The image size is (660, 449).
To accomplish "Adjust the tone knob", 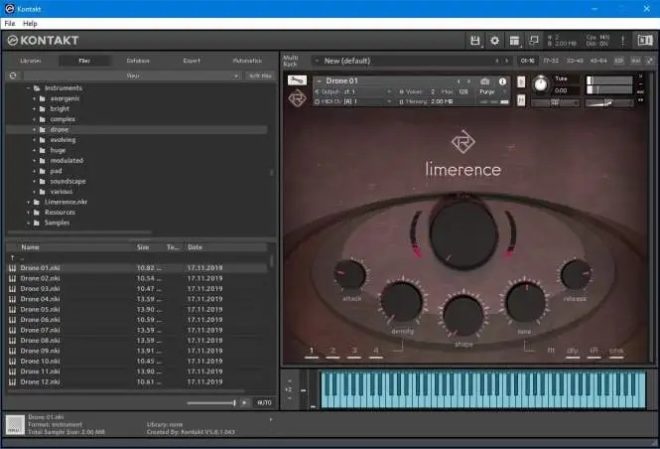I will (525, 302).
